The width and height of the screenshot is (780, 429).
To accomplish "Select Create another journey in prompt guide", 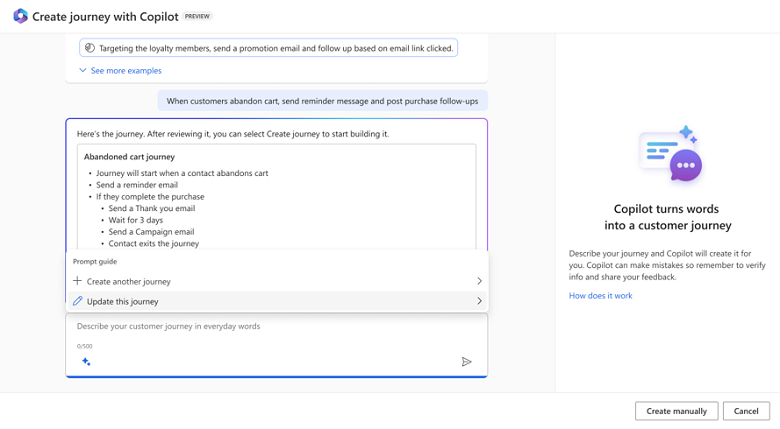I will (x=128, y=281).
